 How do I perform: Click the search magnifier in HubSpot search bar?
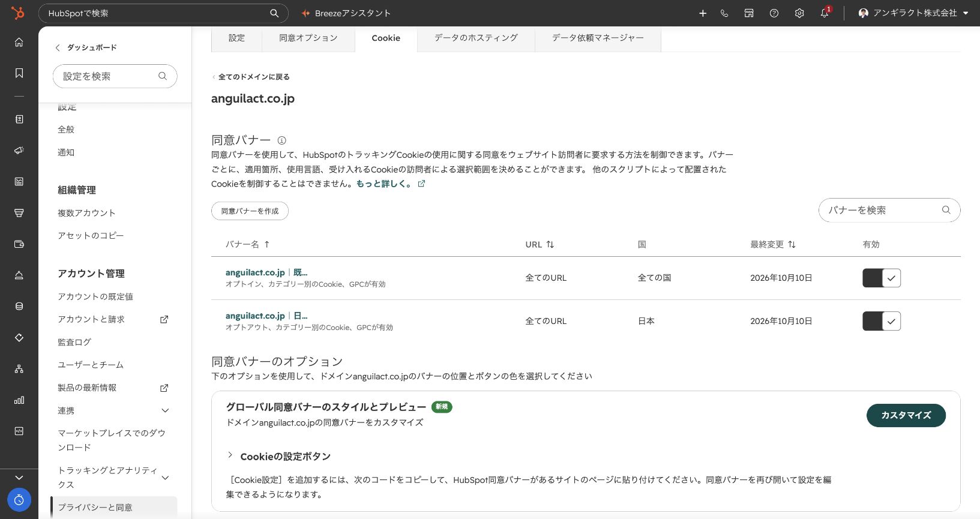coord(274,13)
